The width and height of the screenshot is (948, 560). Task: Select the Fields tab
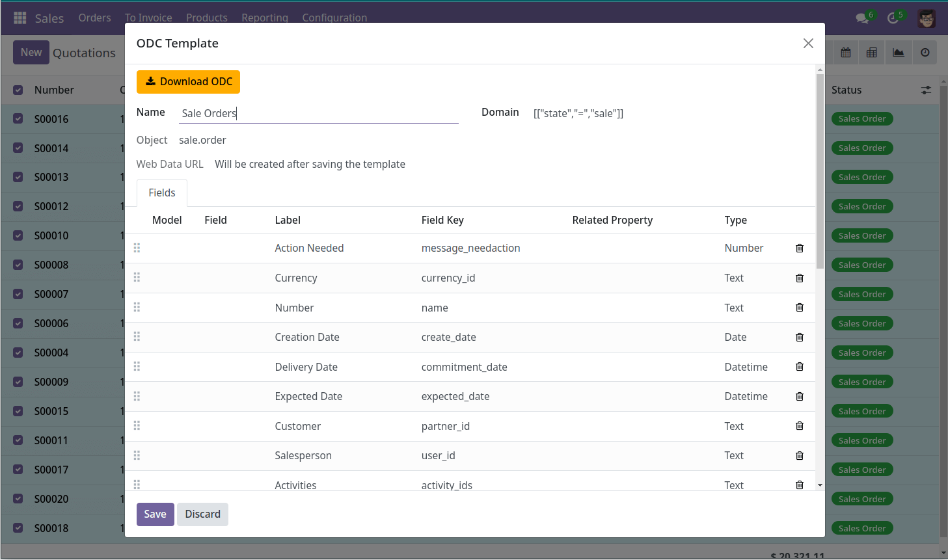[x=162, y=193]
